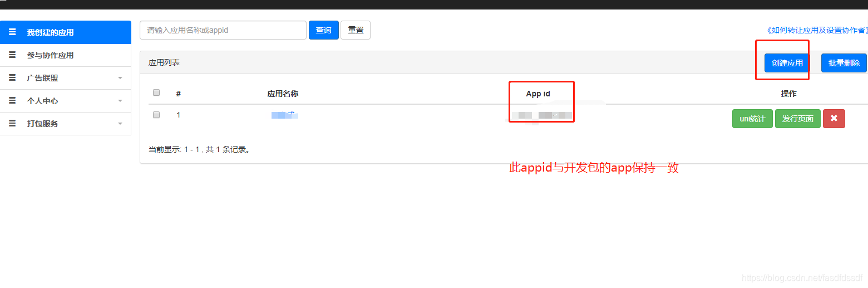
Task: Click the list icon beside 个人中心
Action: (x=12, y=101)
